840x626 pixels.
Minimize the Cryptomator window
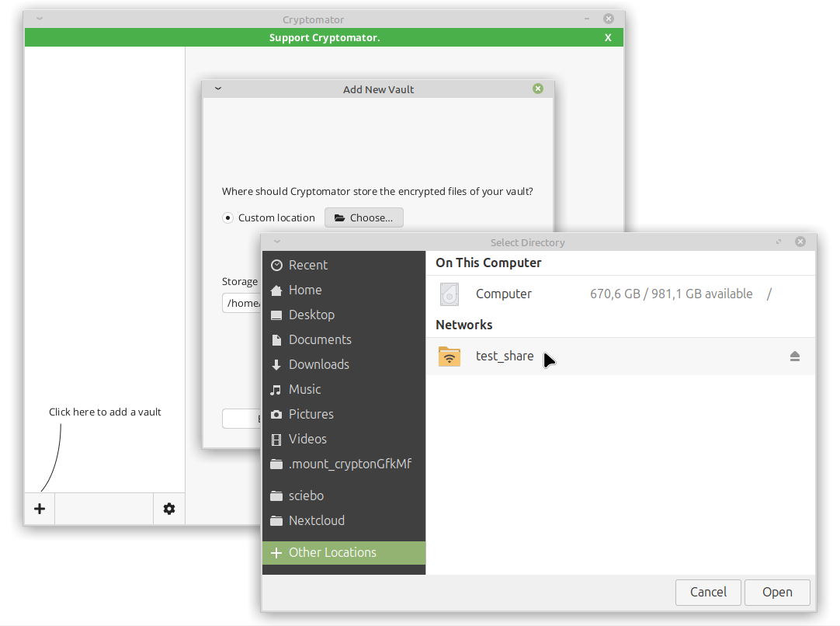(x=587, y=19)
